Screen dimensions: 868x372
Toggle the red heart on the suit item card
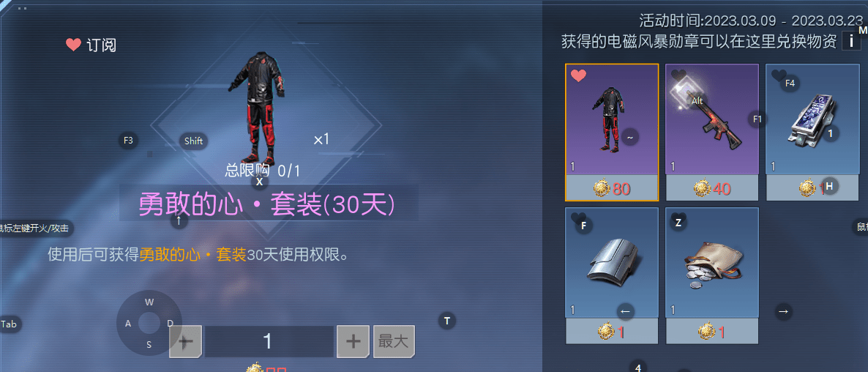click(x=578, y=76)
